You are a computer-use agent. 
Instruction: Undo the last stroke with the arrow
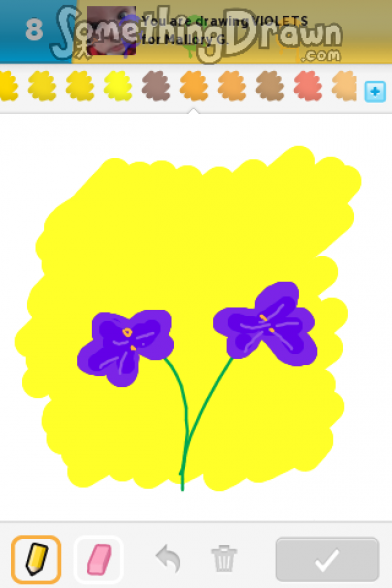point(168,559)
